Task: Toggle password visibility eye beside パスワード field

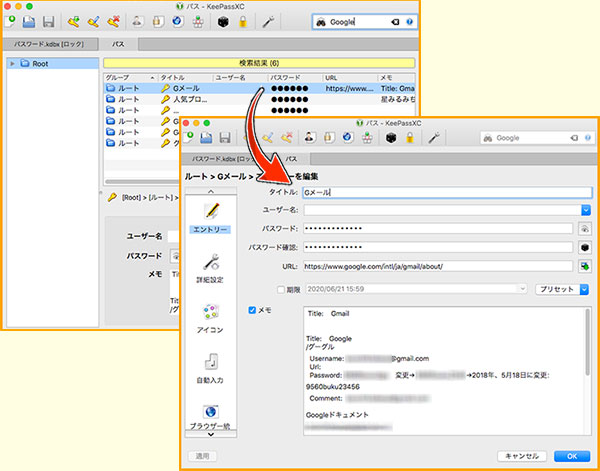Action: tap(584, 229)
